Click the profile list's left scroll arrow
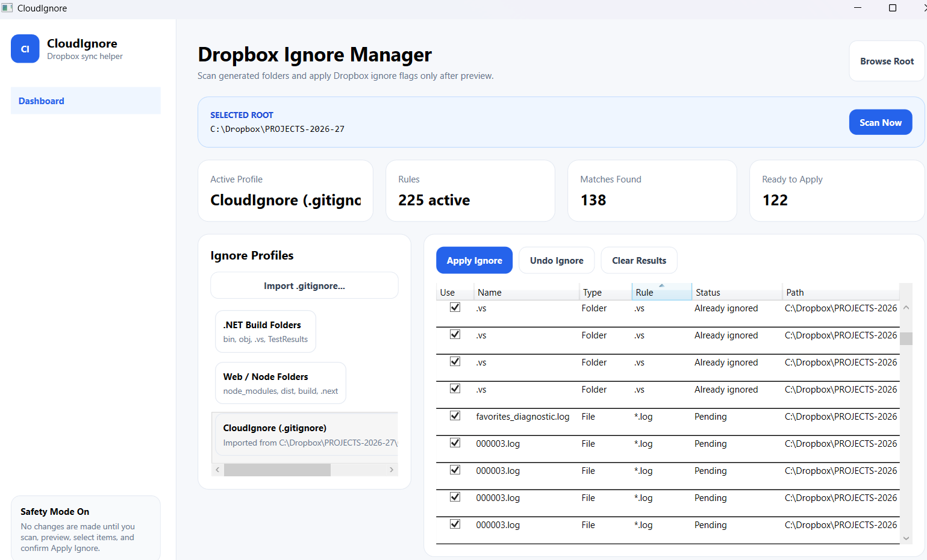The width and height of the screenshot is (927, 560). pos(217,470)
